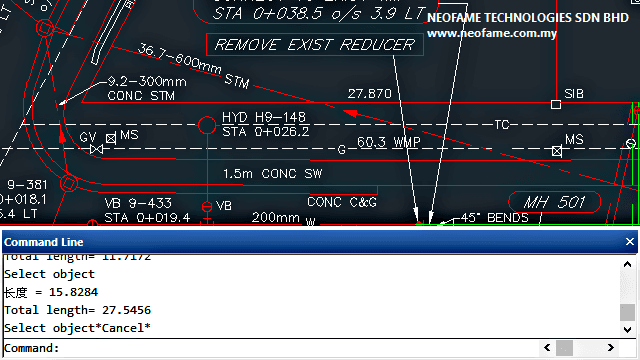Screen dimensions: 640x360
Task: Close the Command Line panel
Action: click(629, 242)
